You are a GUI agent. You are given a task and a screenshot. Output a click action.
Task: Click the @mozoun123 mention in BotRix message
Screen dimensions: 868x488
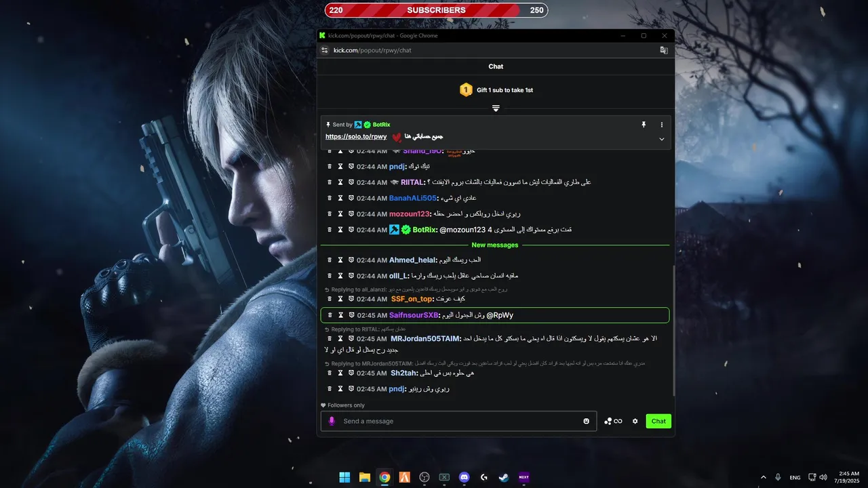click(463, 230)
